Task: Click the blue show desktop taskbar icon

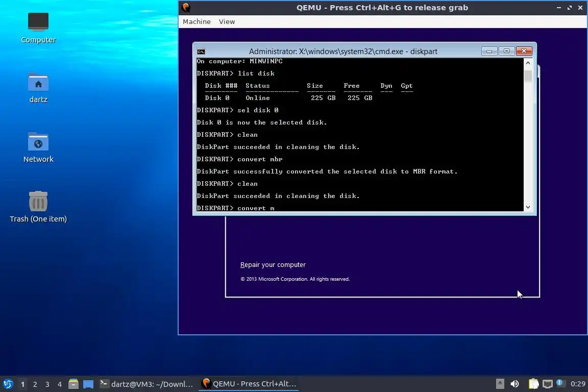Action: coord(88,384)
